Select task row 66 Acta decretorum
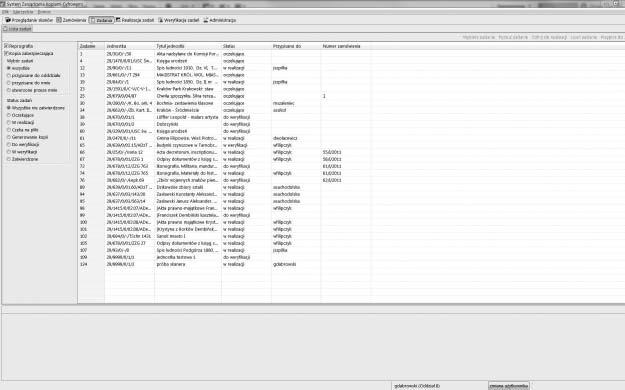Viewport: 625px width, 390px height. [x=351, y=152]
